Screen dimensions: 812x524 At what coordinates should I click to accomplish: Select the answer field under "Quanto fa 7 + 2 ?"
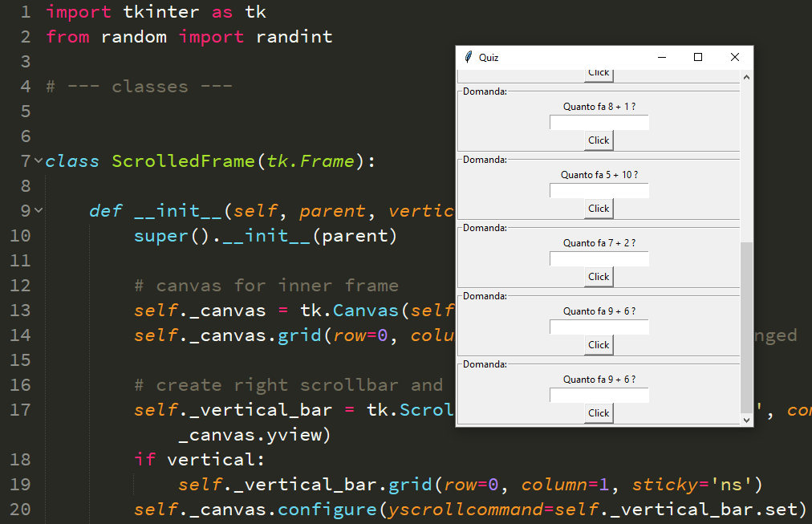[599, 258]
